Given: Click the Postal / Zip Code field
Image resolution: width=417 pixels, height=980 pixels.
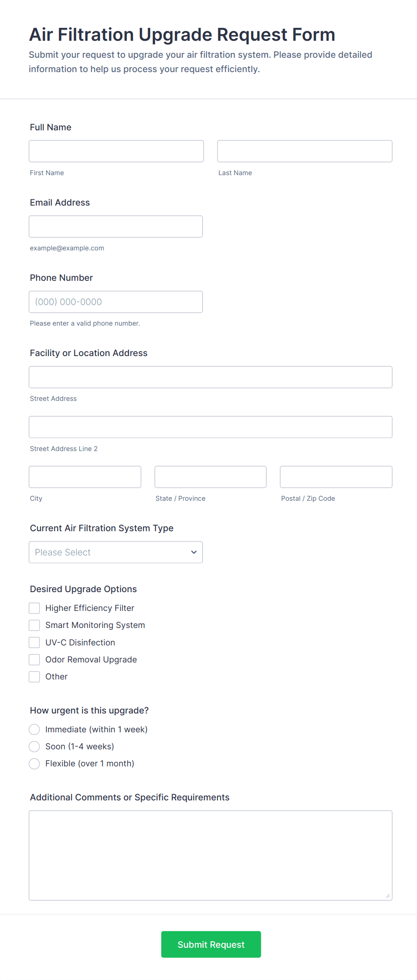Looking at the screenshot, I should 336,477.
